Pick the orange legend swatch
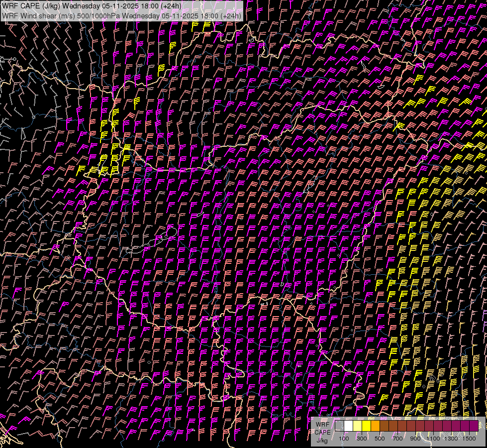The width and height of the screenshot is (487, 448). (375, 426)
